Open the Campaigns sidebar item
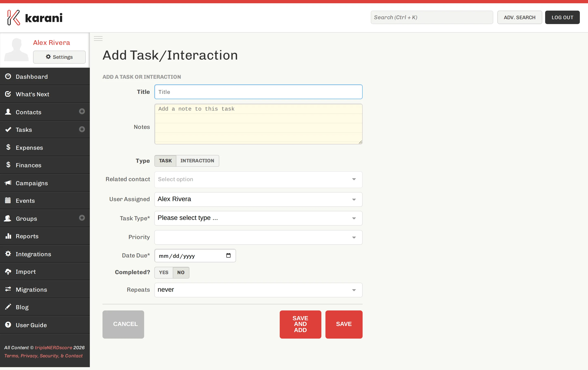Viewport: 588px width, 370px height. tap(45, 183)
